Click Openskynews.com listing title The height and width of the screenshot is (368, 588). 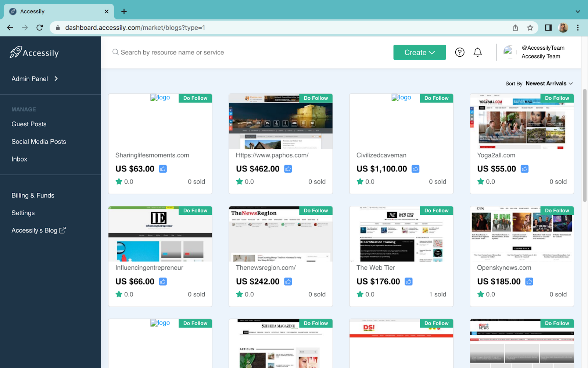click(x=504, y=268)
